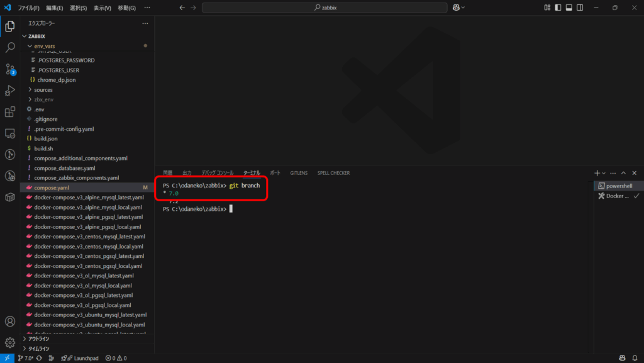644x363 pixels.
Task: Switch to the 出力 panel tab
Action: tap(187, 173)
